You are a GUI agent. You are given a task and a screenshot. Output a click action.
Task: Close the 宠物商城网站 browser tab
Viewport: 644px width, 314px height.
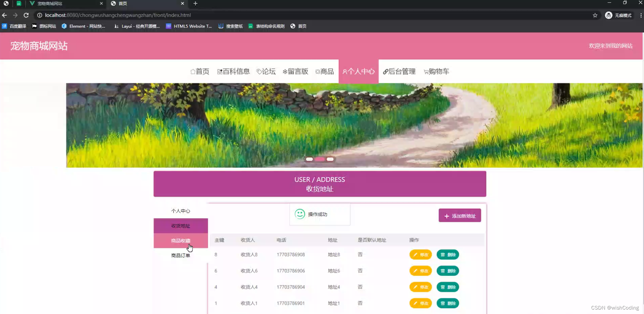tap(101, 3)
